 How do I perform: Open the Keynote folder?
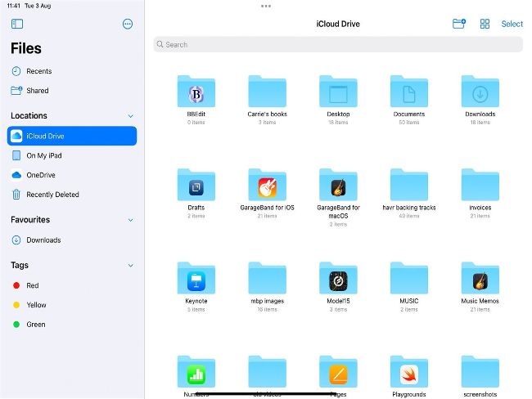(196, 280)
